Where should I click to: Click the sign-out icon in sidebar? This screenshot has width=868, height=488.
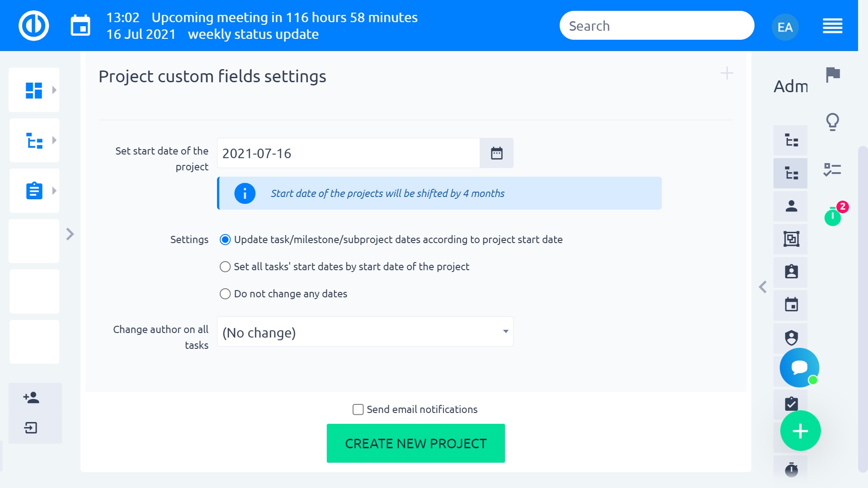[x=31, y=427]
